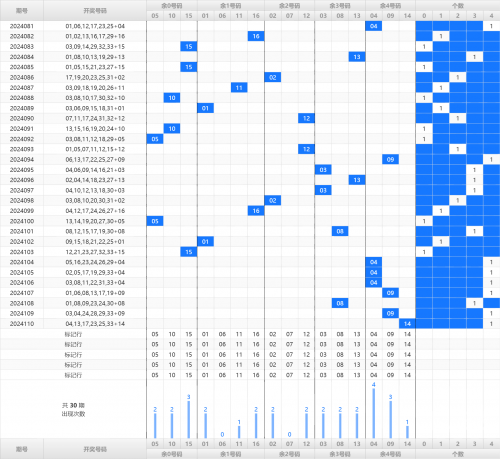
Task: Click the count cell 1 in row 2024081
Action: [491, 26]
